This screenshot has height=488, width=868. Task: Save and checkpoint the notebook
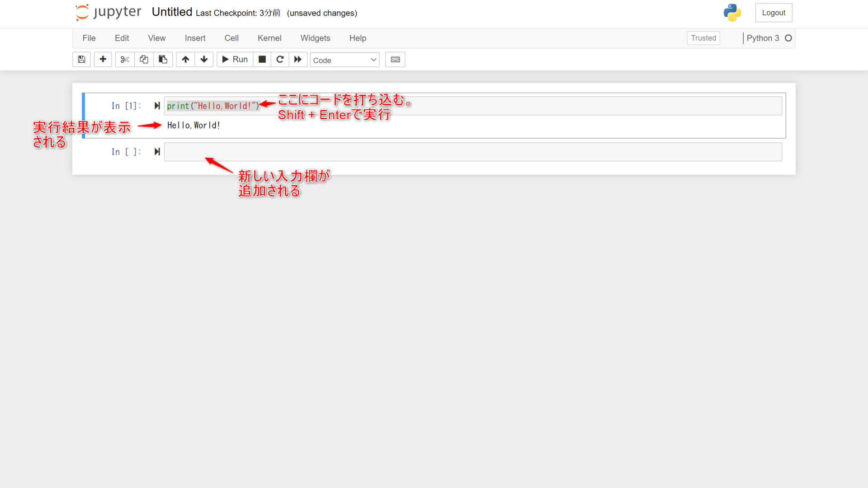coord(81,60)
